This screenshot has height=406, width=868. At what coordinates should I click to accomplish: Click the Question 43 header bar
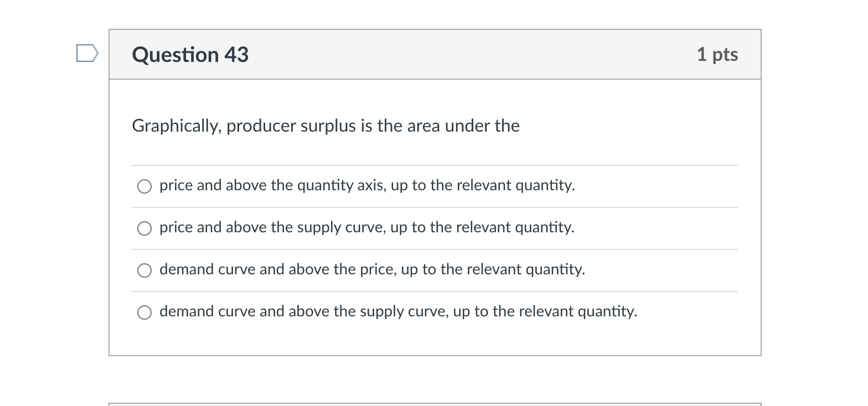click(x=434, y=54)
